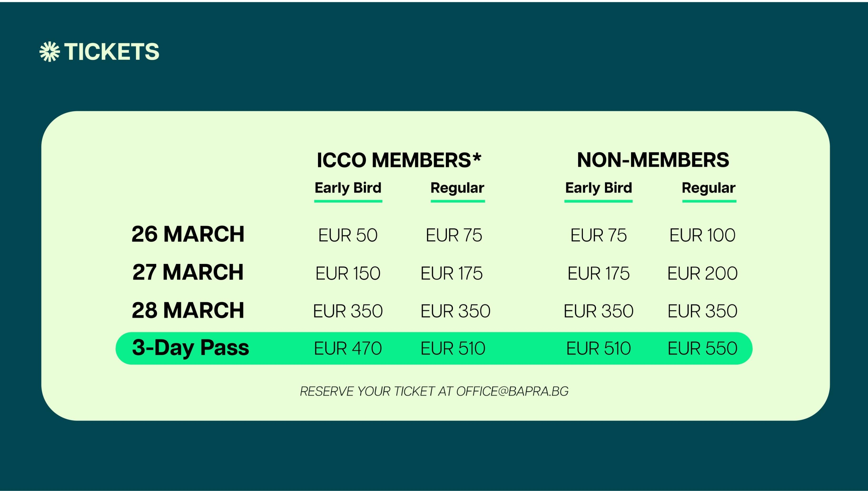Select the 28 MARCH row label

pos(188,310)
